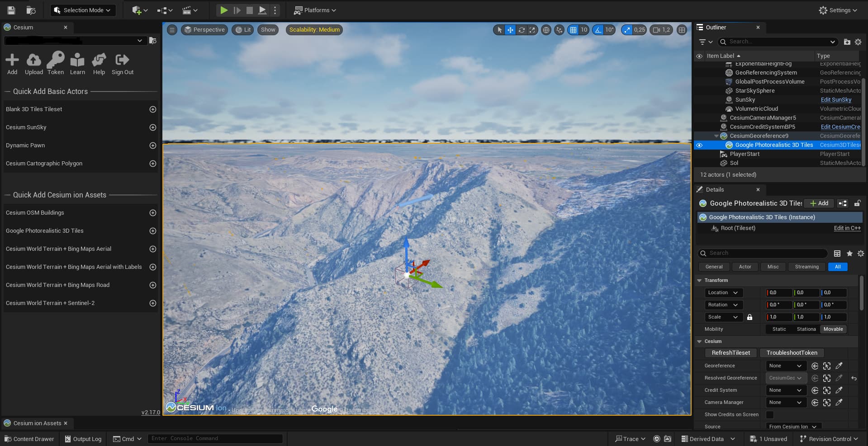Screen dimensions: 868x446
Task: Toggle rotation angle snapping
Action: pyautogui.click(x=598, y=30)
